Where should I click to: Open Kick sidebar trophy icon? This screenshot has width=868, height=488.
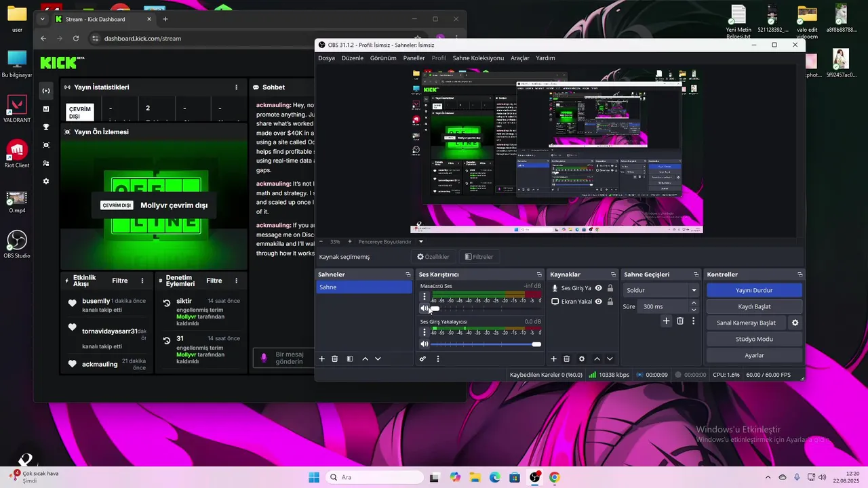[46, 127]
